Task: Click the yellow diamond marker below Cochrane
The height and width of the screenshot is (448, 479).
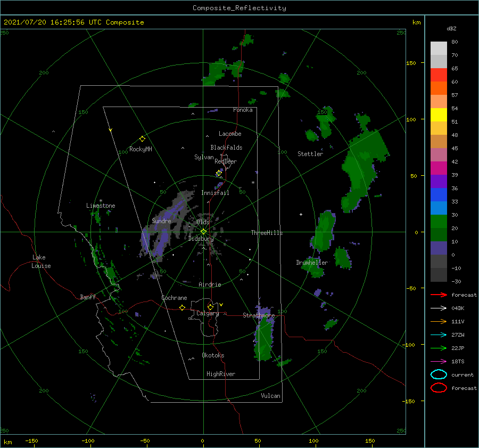Action: (182, 307)
